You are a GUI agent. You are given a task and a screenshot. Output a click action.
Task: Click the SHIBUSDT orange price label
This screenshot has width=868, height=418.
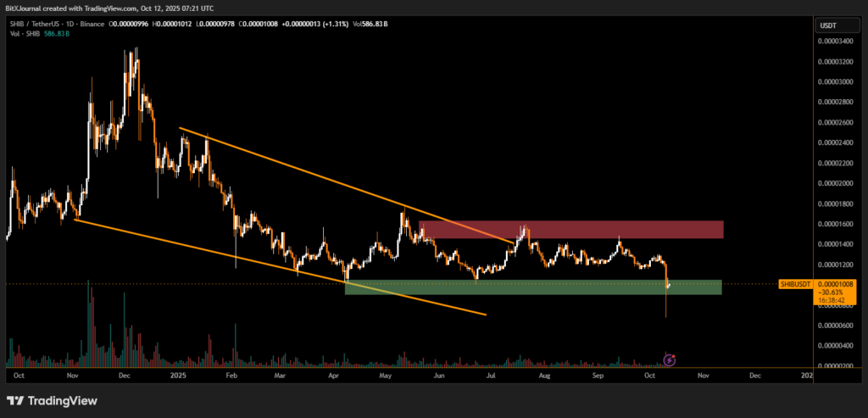[x=797, y=284]
